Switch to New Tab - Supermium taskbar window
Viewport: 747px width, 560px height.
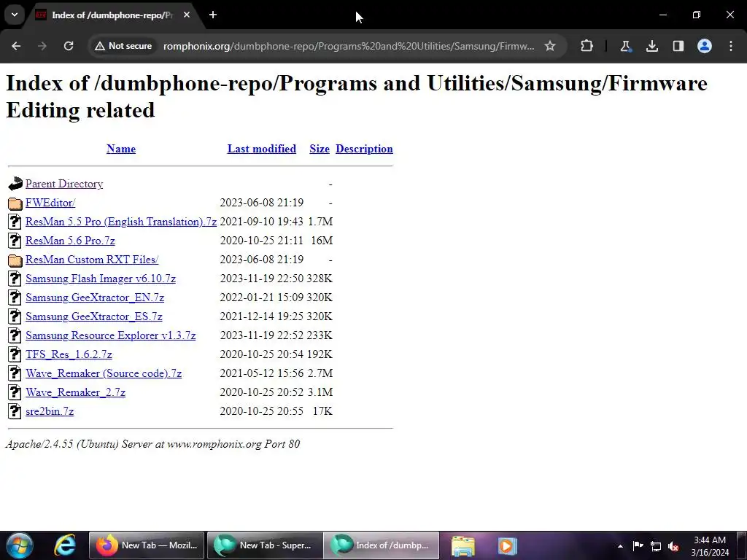tap(265, 545)
